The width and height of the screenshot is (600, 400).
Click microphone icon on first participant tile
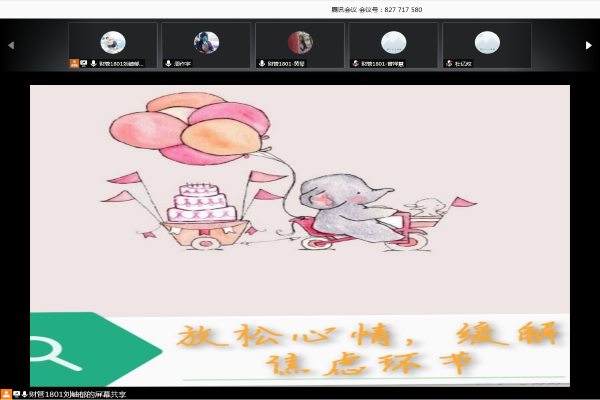pyautogui.click(x=93, y=63)
